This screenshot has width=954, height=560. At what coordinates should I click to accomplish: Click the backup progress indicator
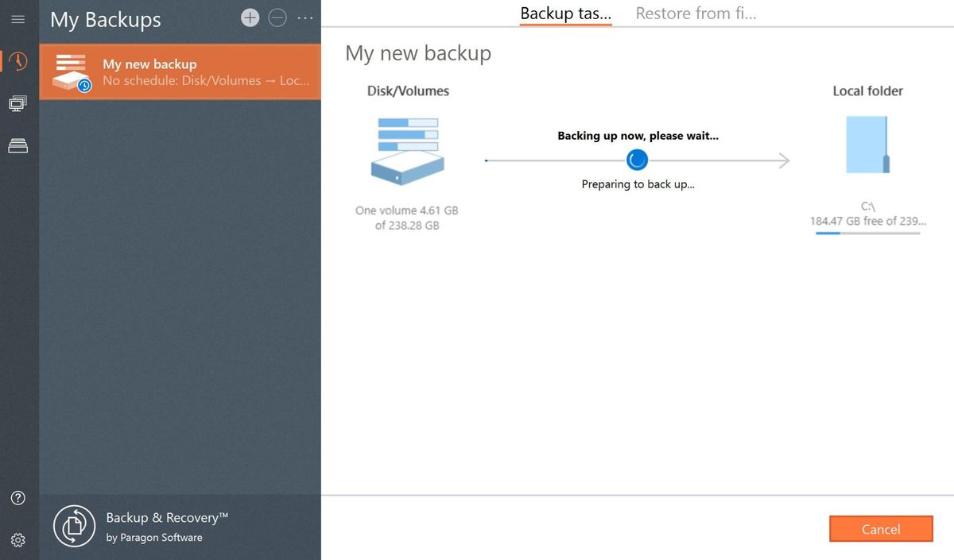click(x=637, y=160)
